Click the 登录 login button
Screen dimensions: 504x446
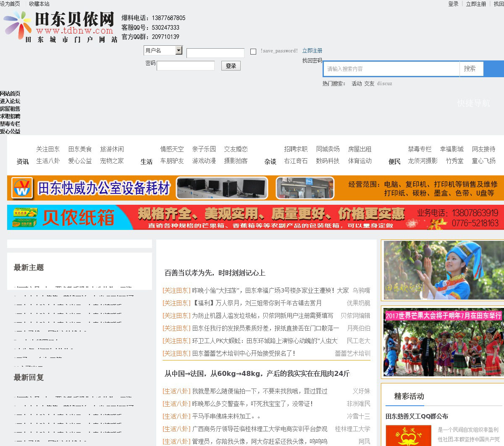(x=231, y=65)
